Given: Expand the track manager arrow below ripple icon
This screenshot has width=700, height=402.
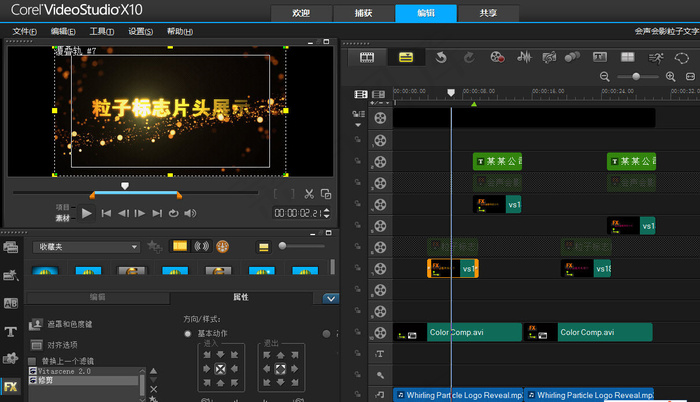Looking at the screenshot, I should tap(357, 125).
